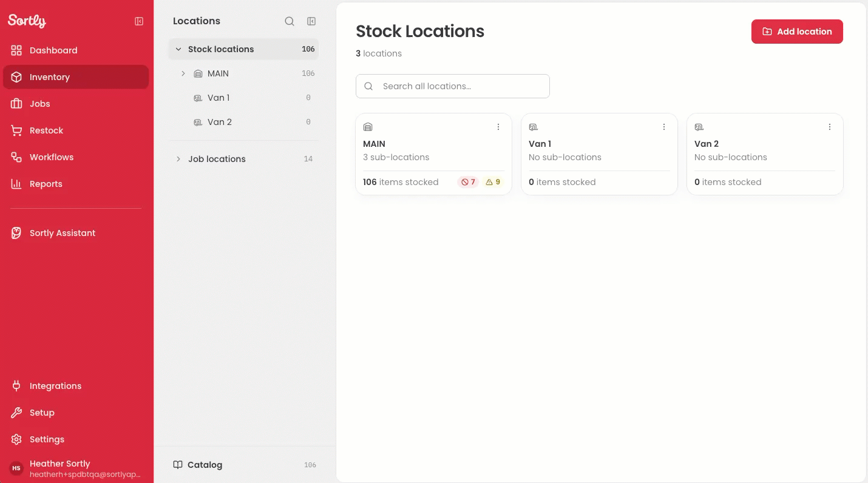This screenshot has width=868, height=483.
Task: Click the yellow low-stock badge showing 9
Action: pyautogui.click(x=493, y=182)
